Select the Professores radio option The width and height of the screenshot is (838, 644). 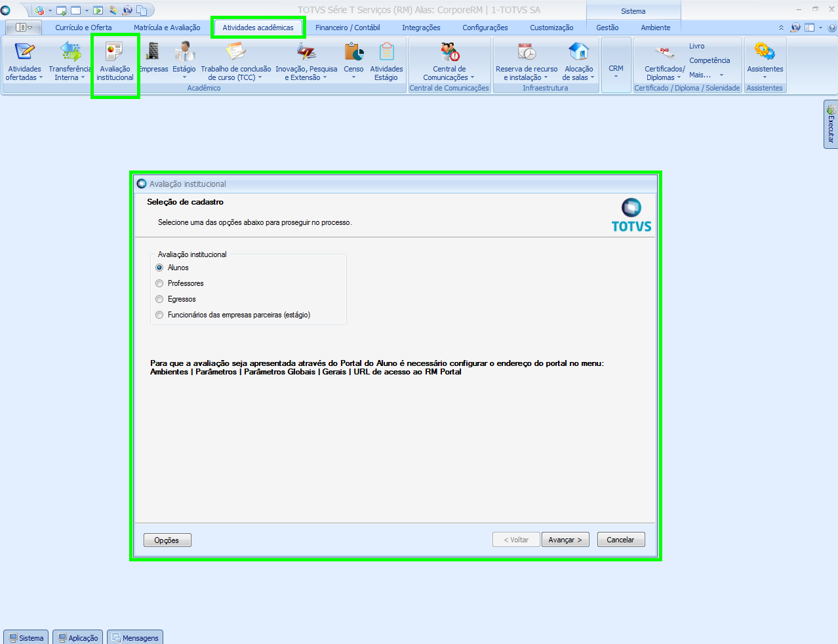159,283
